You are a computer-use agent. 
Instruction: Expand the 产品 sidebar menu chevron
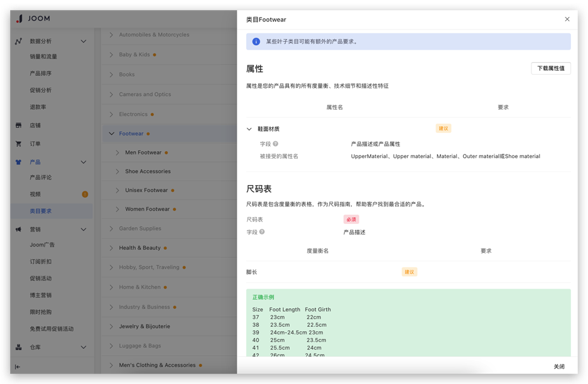coord(84,163)
